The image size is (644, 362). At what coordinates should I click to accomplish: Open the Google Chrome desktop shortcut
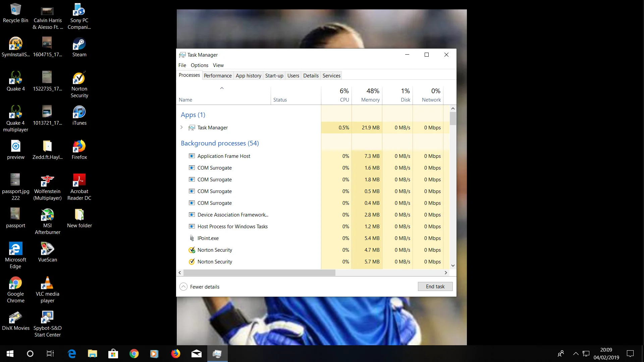15,290
